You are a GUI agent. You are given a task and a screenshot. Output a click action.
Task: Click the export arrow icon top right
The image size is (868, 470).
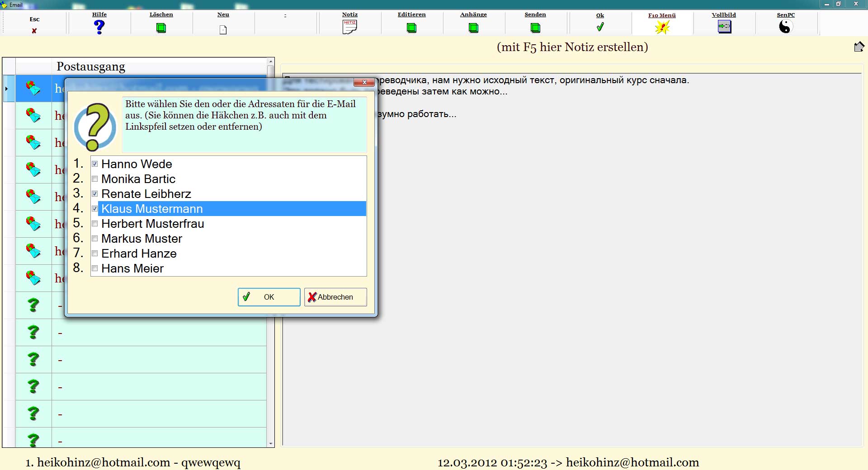859,47
